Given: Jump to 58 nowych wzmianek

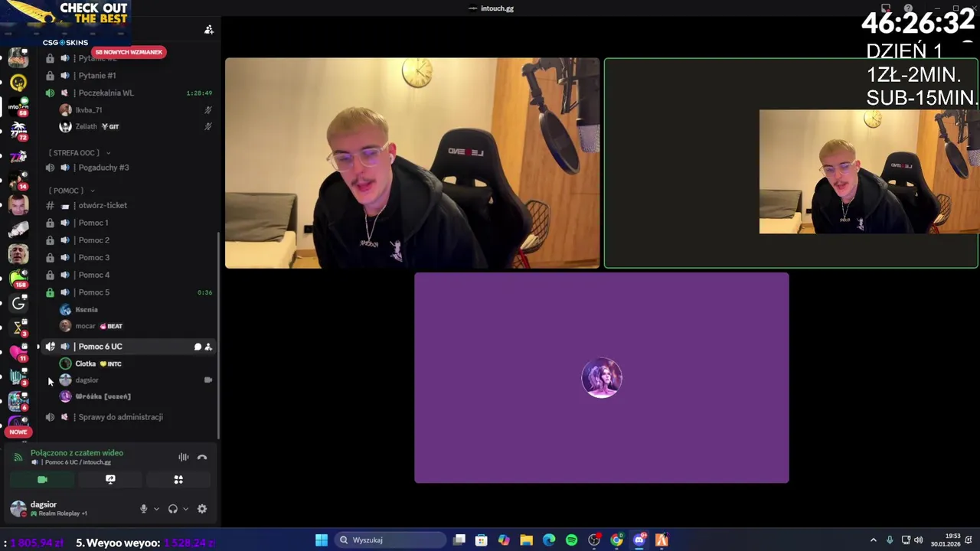Looking at the screenshot, I should tap(129, 52).
